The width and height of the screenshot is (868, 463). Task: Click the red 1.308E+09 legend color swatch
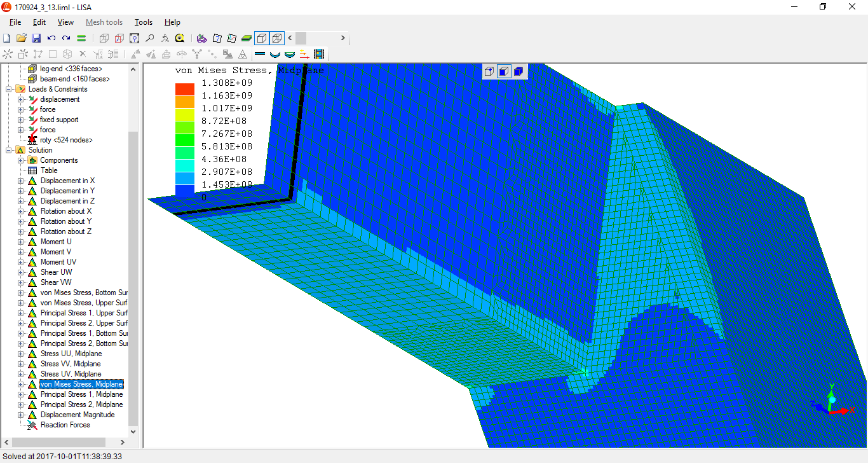(x=185, y=89)
